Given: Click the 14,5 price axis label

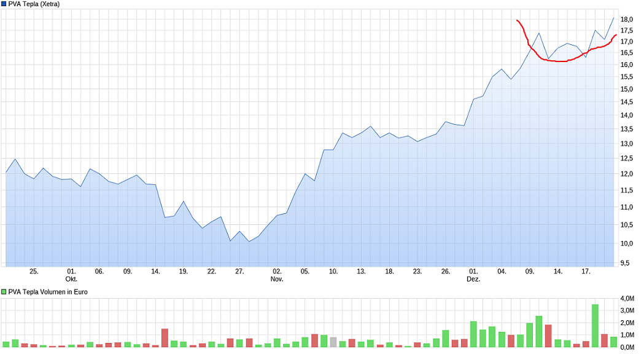Looking at the screenshot, I should click(x=626, y=102).
